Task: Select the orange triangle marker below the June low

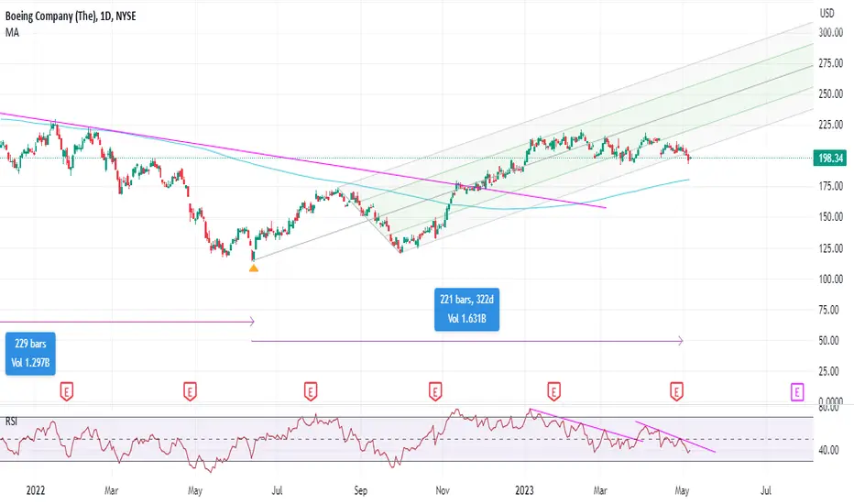Action: [253, 268]
